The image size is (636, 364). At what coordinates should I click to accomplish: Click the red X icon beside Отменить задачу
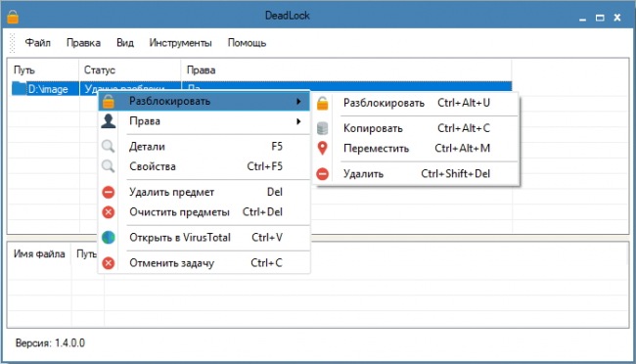click(109, 263)
